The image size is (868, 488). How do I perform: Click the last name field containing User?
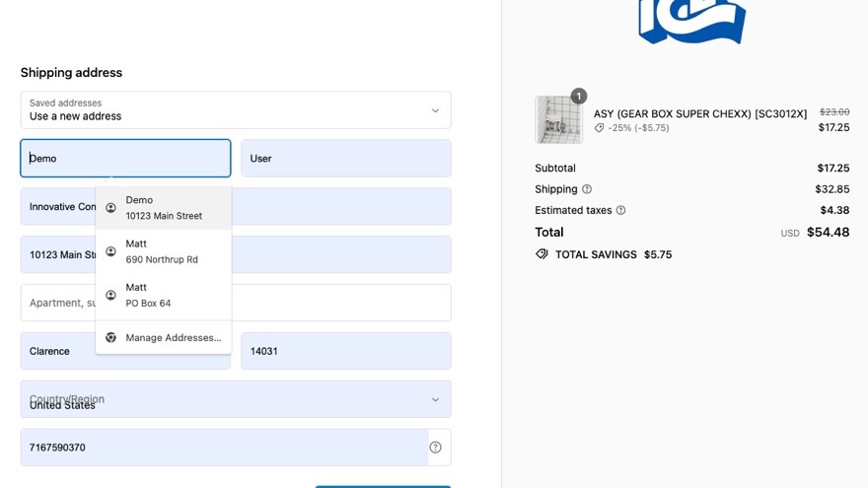tap(346, 159)
